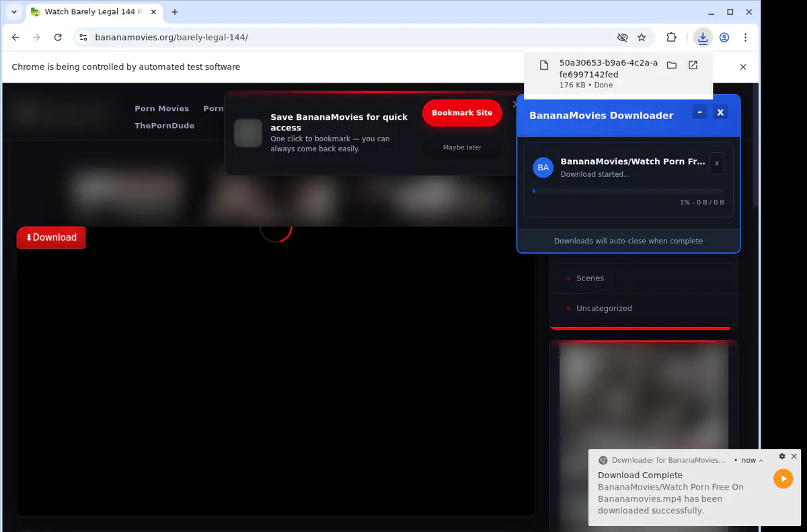Viewport: 807px width, 532px height.
Task: Select the Watch Barely Legal tab
Action: (x=94, y=12)
